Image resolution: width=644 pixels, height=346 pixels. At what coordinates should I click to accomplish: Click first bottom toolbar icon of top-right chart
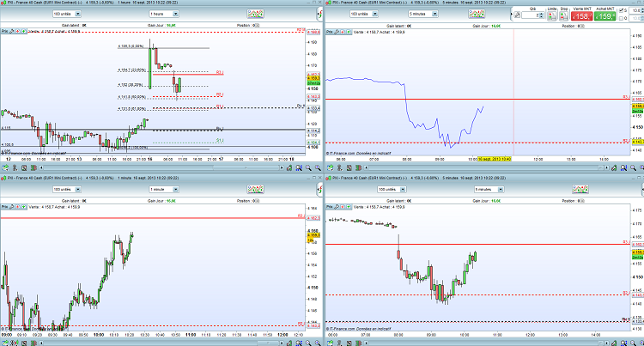331,167
